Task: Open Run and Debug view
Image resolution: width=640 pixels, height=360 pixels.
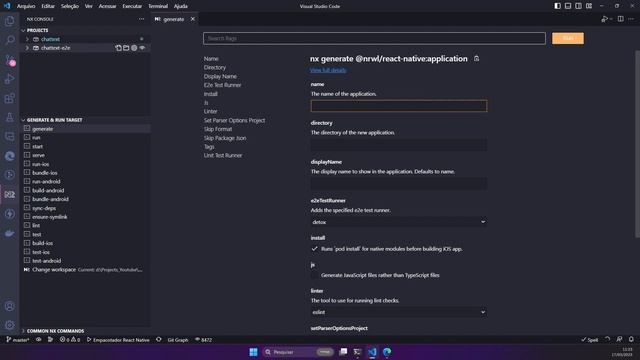Action: [x=9, y=79]
